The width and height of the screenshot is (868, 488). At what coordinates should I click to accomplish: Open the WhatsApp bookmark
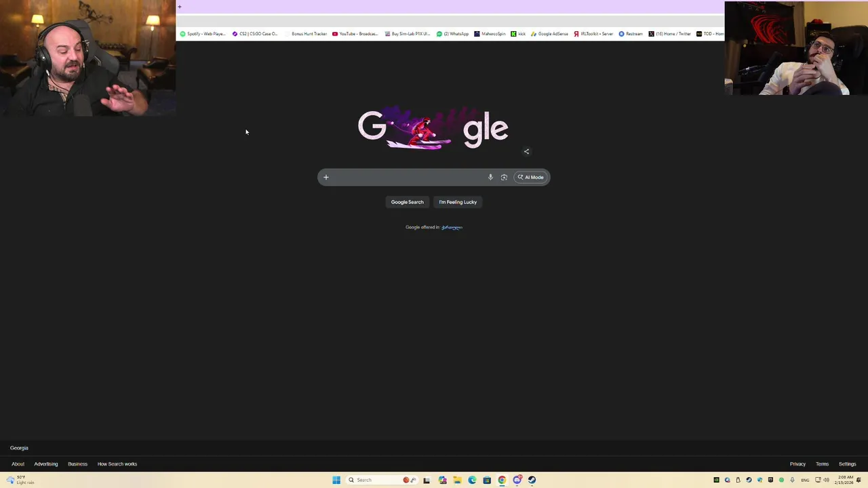452,34
